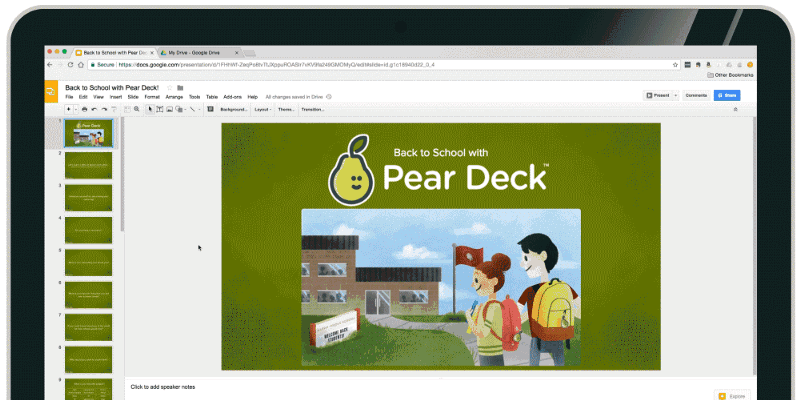800x400 pixels.
Task: Click 'All changes saved in Drive' status
Action: click(294, 97)
